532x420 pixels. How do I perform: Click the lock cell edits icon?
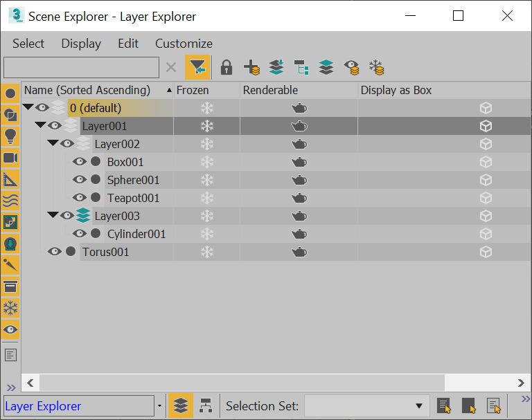(227, 67)
